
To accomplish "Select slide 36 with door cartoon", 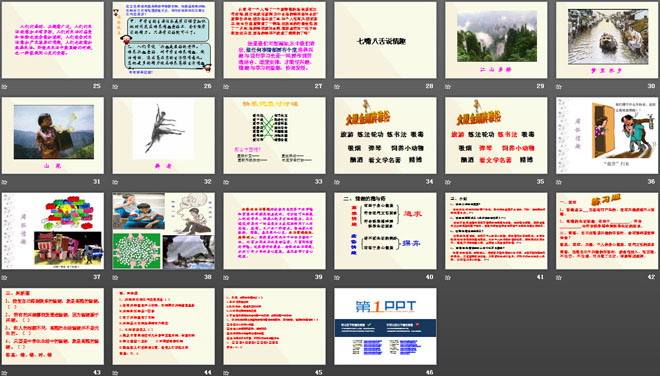I will coord(607,136).
